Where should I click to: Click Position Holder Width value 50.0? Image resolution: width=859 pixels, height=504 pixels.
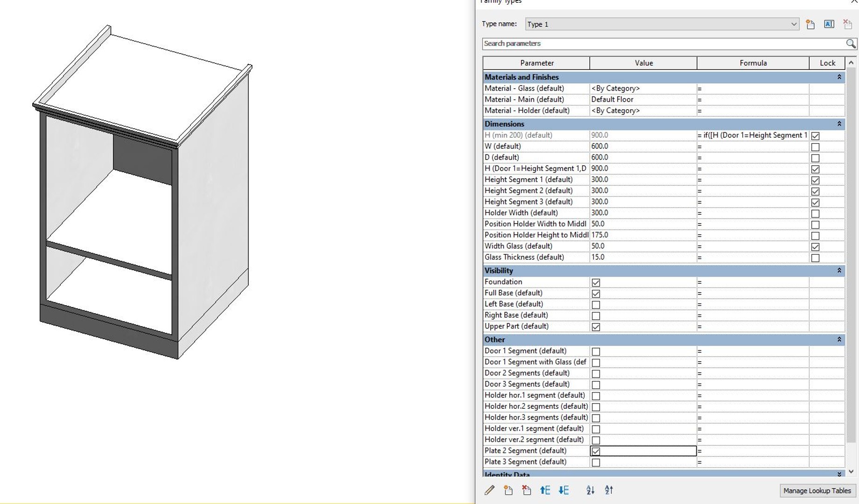pos(643,224)
